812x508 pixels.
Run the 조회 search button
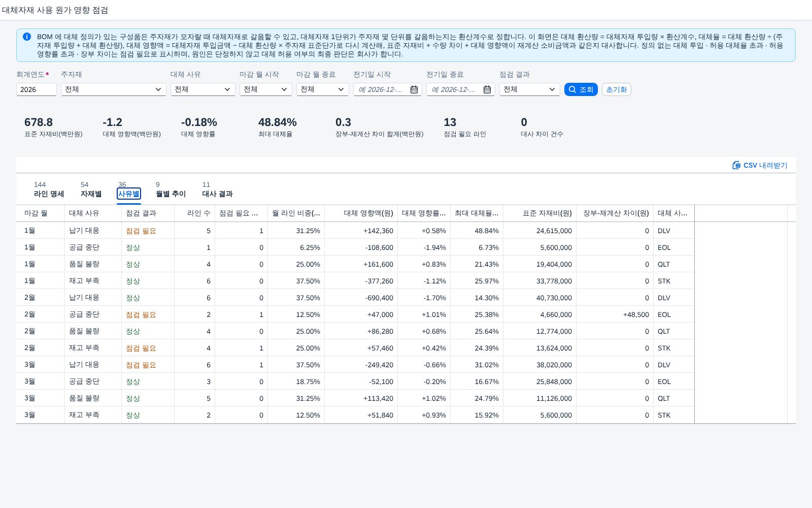[x=581, y=89]
